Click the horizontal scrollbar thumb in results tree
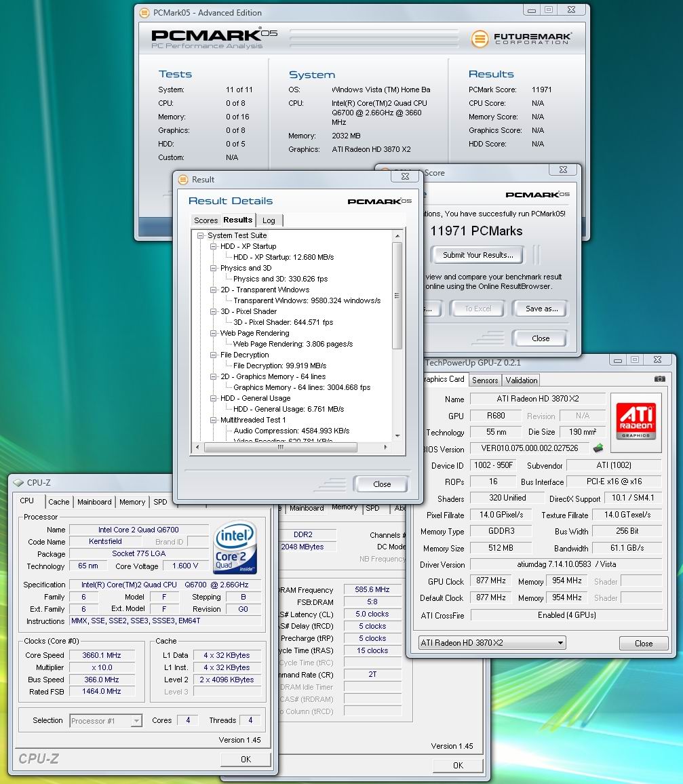The width and height of the screenshot is (683, 784). coord(281,447)
